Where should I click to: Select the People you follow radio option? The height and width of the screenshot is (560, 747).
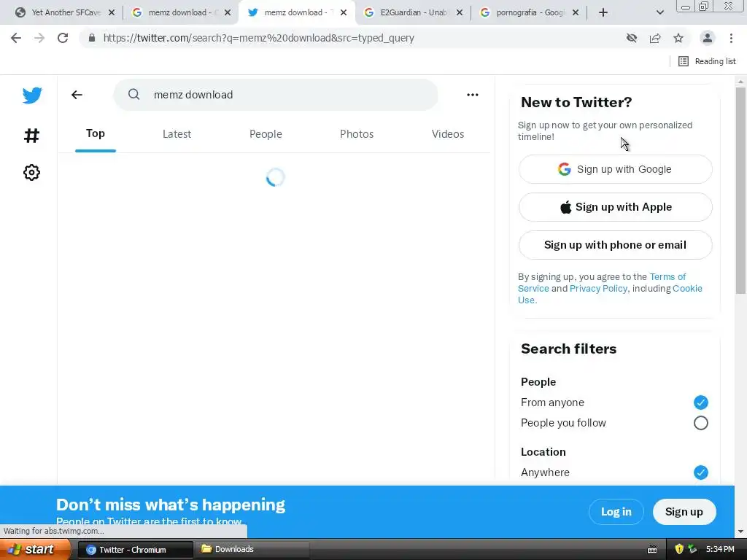coord(700,423)
